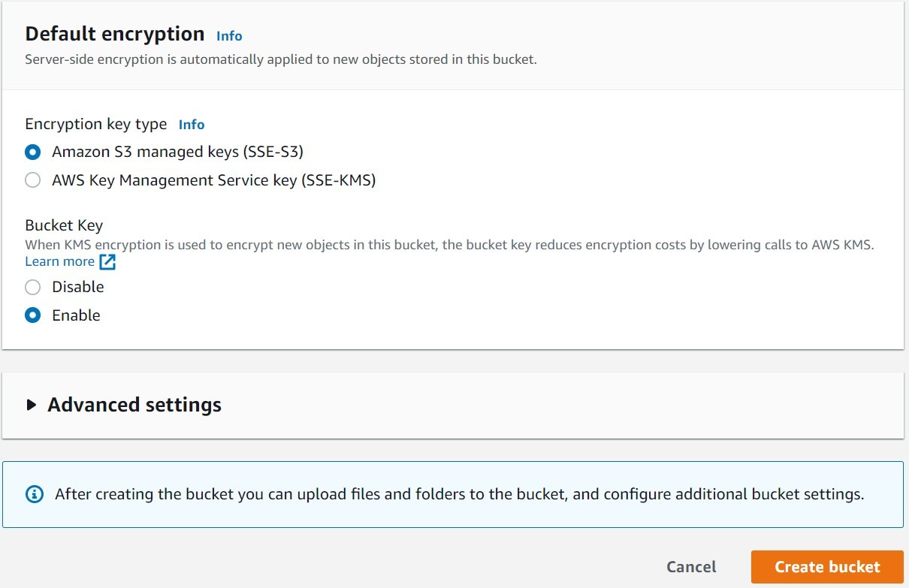This screenshot has height=588, width=909.
Task: Click the informational banner about uploading files
Action: [x=454, y=493]
